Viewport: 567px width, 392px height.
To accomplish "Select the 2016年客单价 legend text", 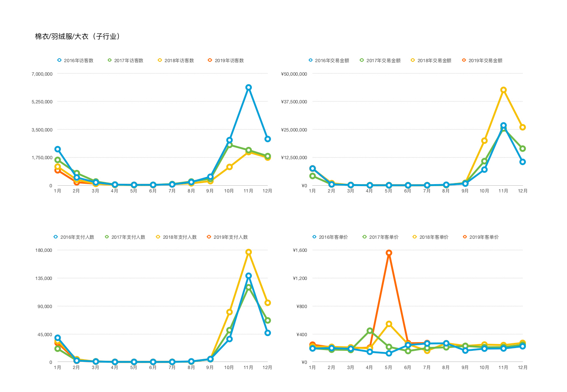I will pyautogui.click(x=333, y=237).
